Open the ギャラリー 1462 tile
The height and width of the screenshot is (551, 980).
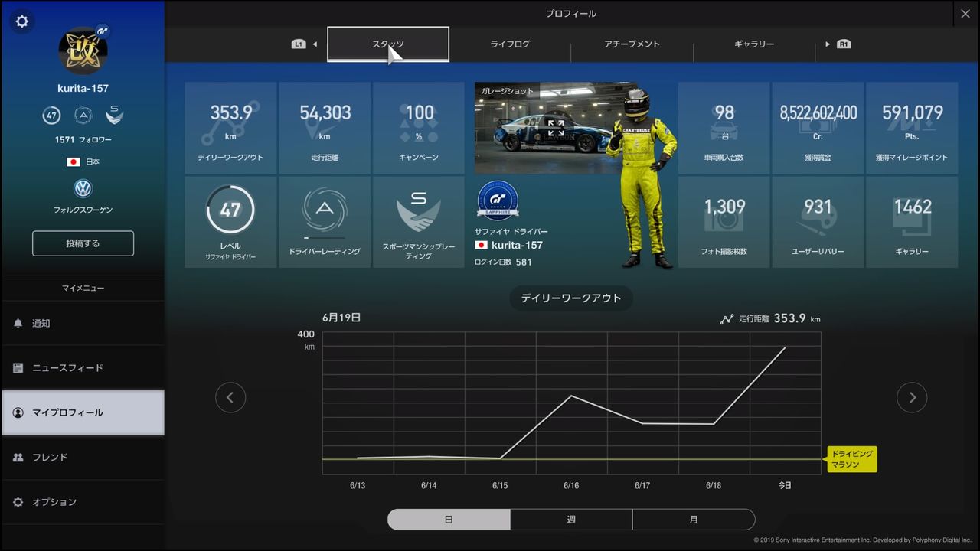[x=912, y=222]
